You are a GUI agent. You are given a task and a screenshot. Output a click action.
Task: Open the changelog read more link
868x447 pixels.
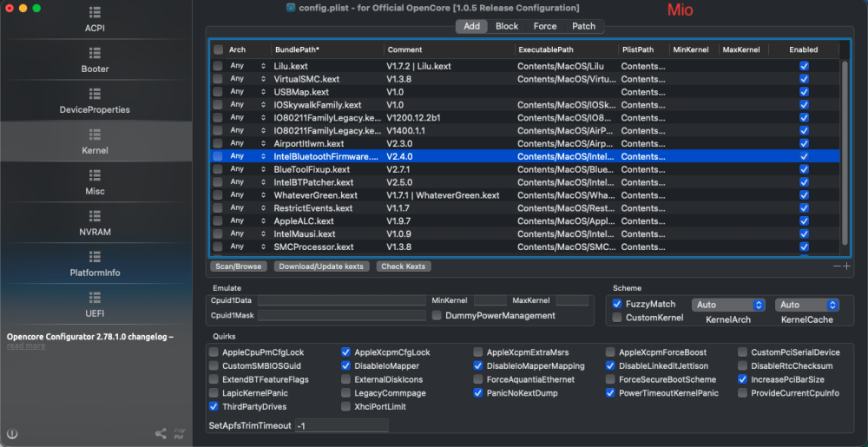26,345
